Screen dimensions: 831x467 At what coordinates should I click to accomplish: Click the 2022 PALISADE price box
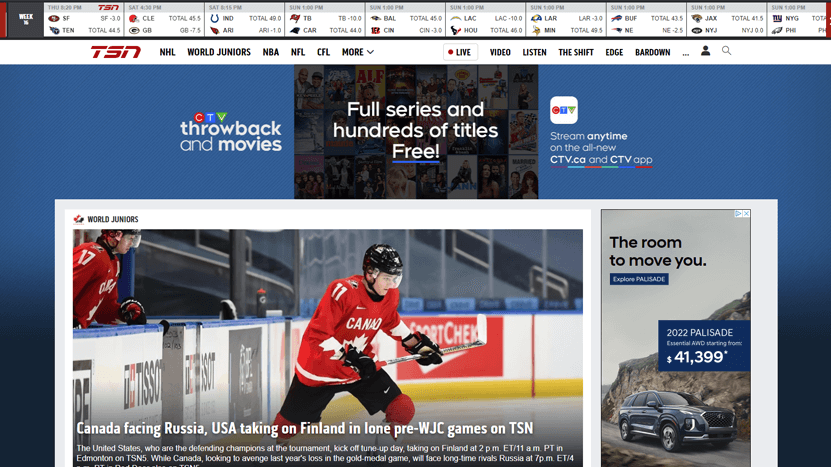[704, 345]
